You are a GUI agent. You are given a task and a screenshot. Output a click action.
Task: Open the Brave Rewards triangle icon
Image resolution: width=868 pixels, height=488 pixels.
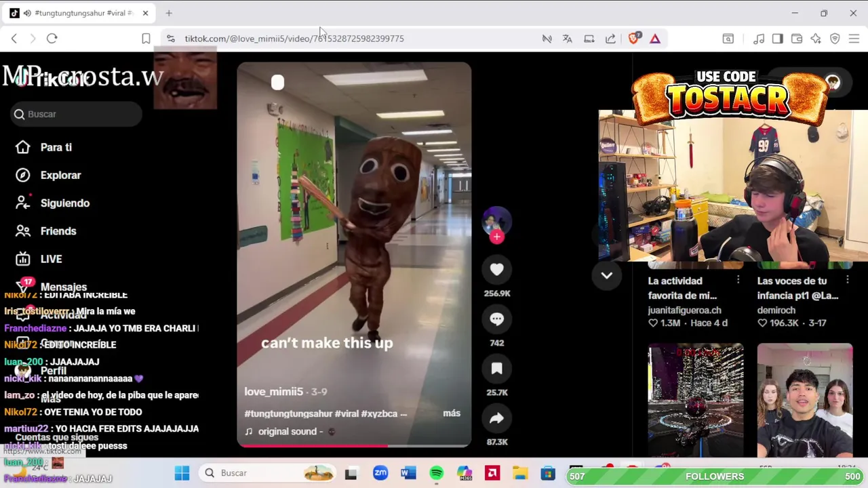click(x=655, y=39)
